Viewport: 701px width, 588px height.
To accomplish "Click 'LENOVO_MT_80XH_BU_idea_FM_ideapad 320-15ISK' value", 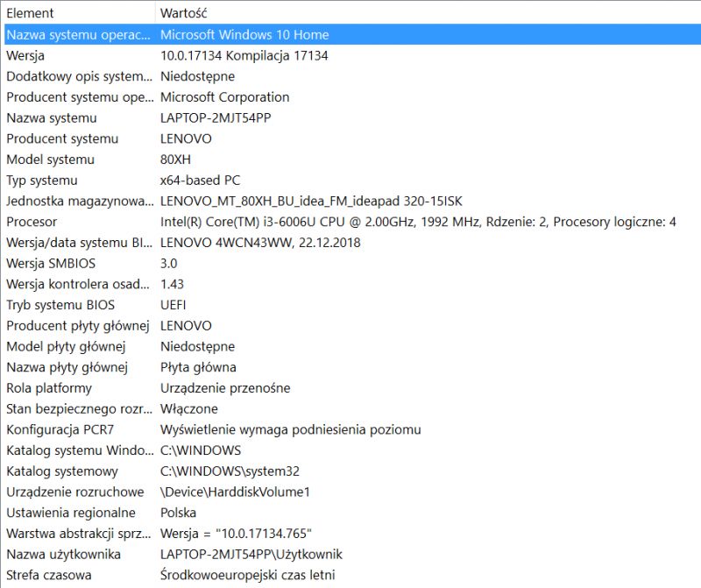I will tap(312, 202).
